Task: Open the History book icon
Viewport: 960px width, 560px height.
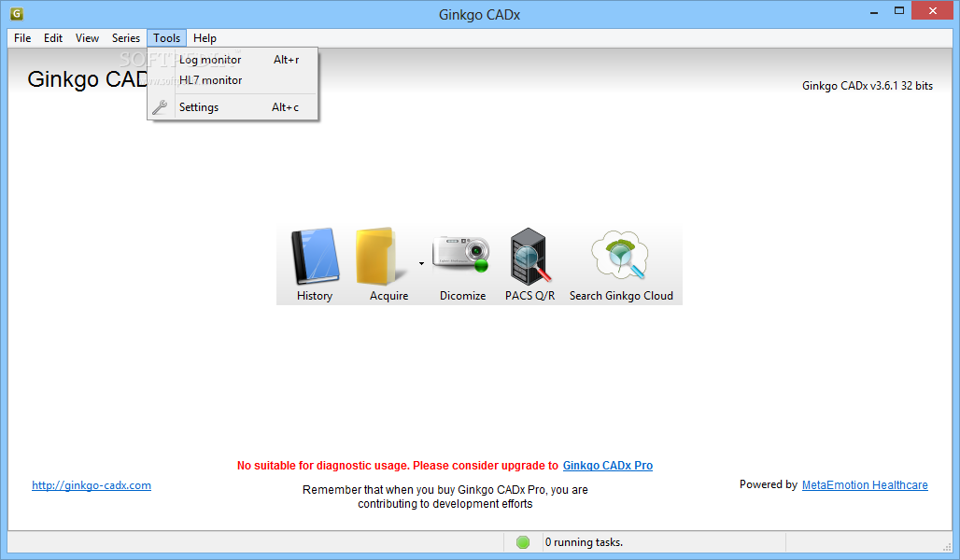Action: [x=316, y=257]
